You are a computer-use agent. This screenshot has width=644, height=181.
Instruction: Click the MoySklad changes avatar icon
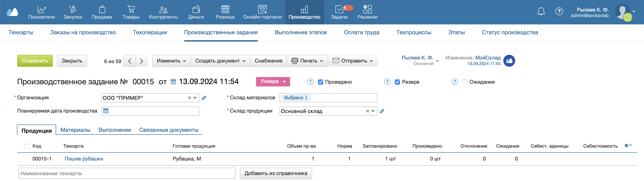click(x=509, y=61)
